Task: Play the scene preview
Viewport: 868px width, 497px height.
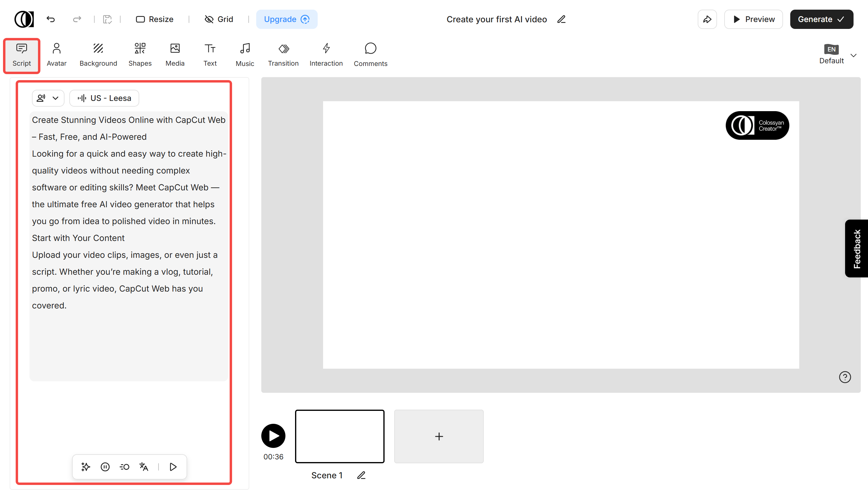Action: click(273, 436)
